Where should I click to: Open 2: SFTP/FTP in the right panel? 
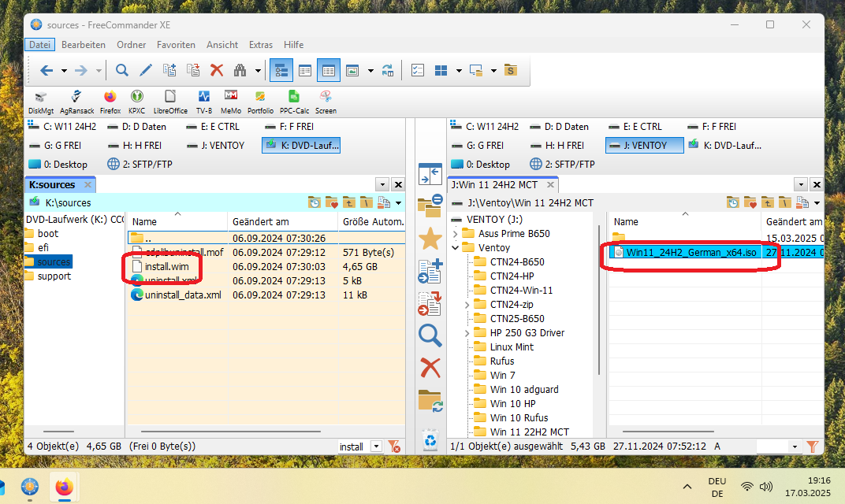tap(563, 165)
